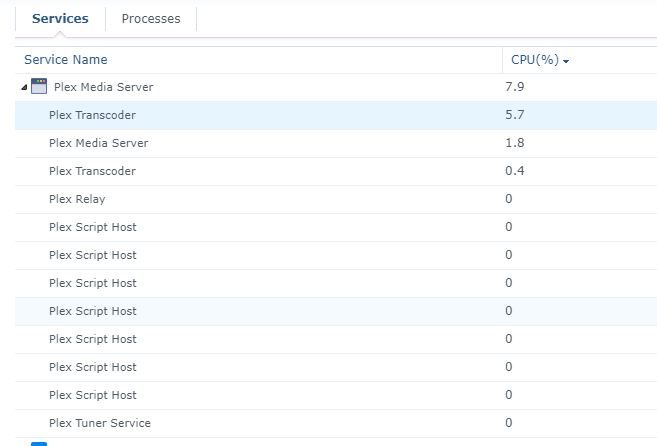657x446 pixels.
Task: Click the CPU(%) column header label
Action: pos(535,60)
